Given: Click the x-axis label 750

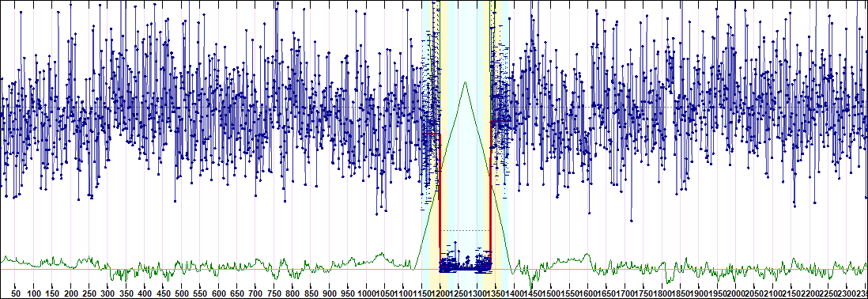Looking at the screenshot, I should 274,293.
